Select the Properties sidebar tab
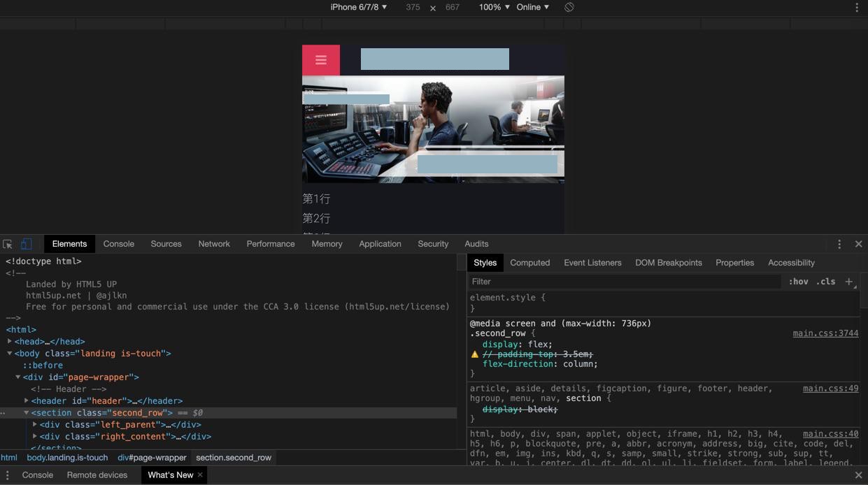Screen dimensions: 868x485 point(734,263)
